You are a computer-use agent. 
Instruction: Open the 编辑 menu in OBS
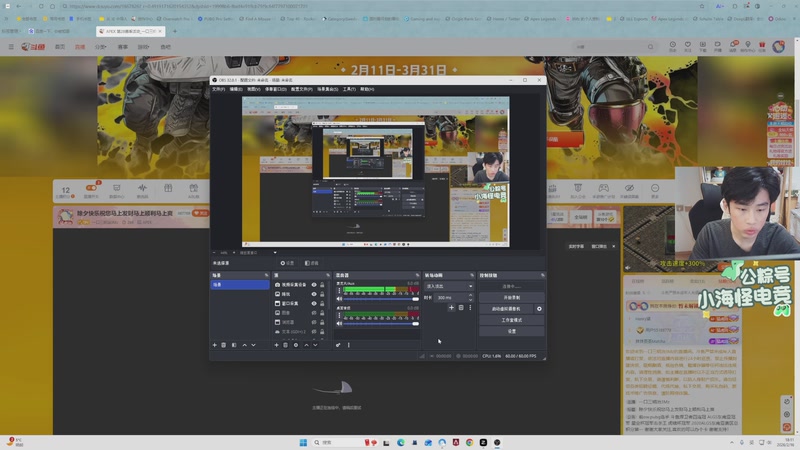click(236, 89)
